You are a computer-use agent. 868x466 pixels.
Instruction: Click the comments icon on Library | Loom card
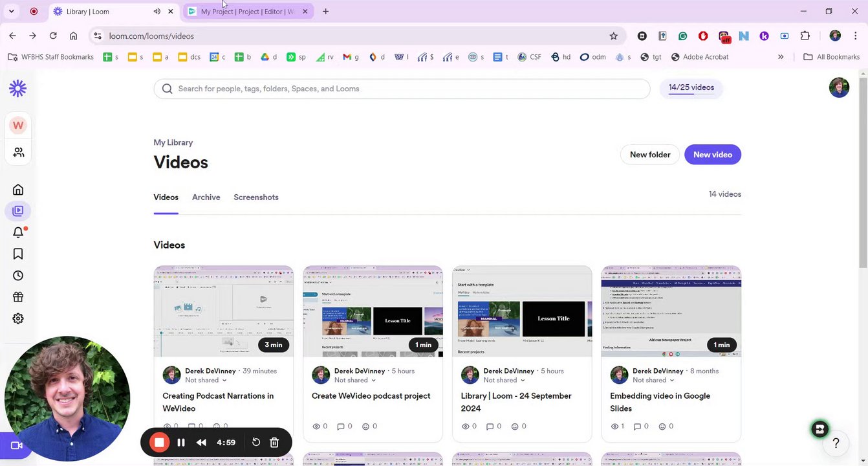click(490, 427)
